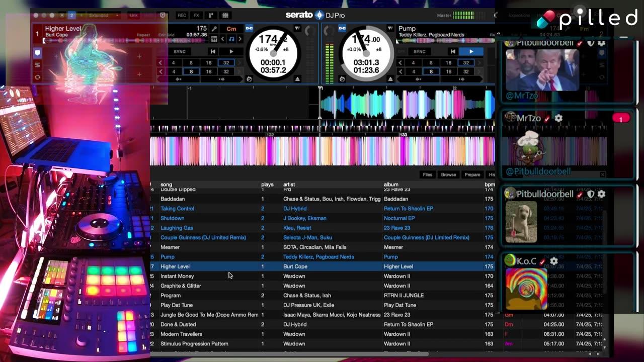
Task: Eject the track from the left deck
Action: [x=297, y=79]
